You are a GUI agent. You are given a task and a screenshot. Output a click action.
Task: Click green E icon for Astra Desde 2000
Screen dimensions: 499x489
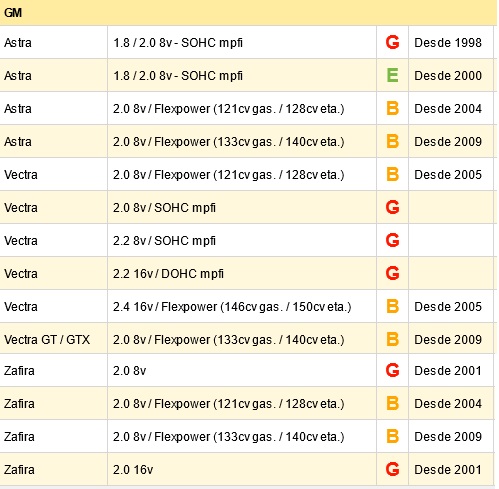click(392, 75)
